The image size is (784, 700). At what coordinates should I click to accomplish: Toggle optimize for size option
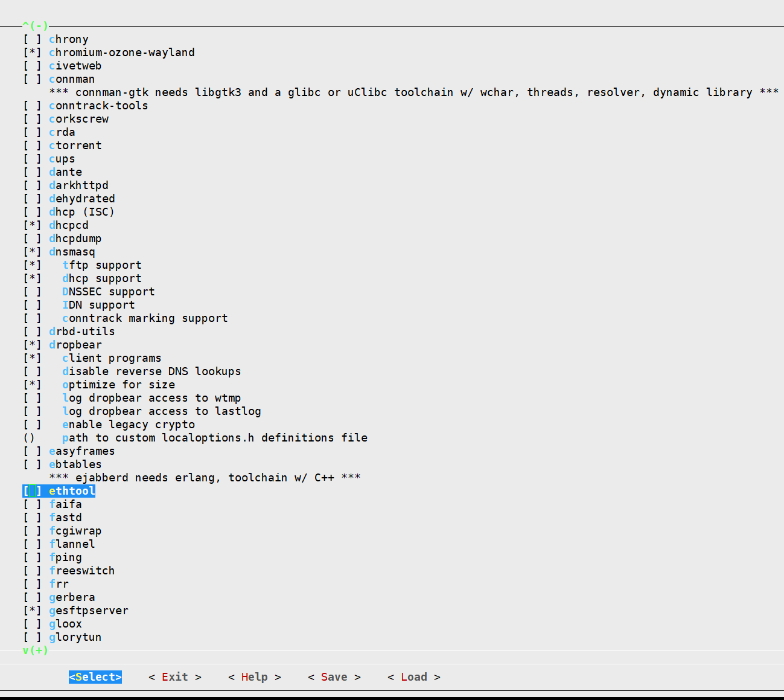point(32,385)
